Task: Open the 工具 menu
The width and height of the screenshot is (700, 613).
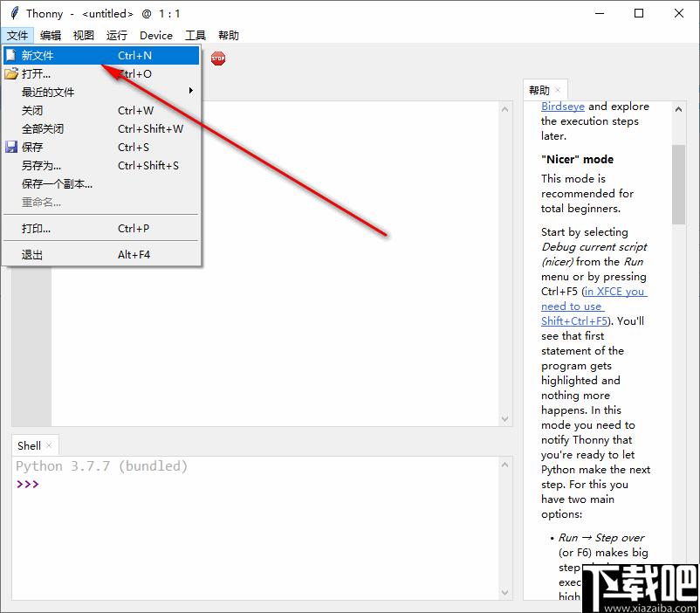Action: point(196,35)
